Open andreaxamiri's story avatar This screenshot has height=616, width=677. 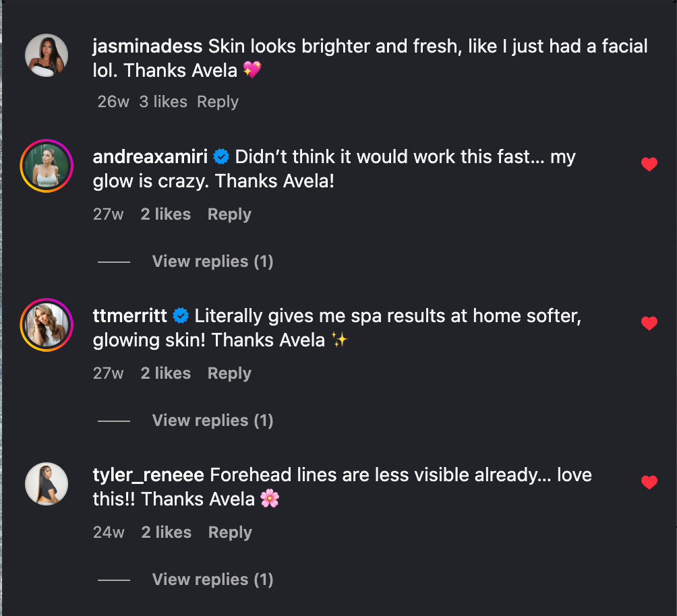(x=47, y=166)
